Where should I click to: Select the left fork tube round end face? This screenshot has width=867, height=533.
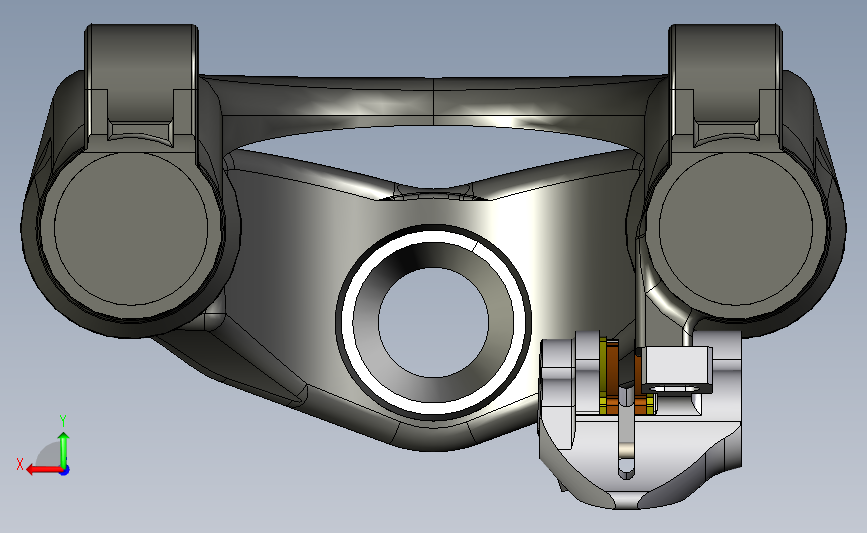131,228
